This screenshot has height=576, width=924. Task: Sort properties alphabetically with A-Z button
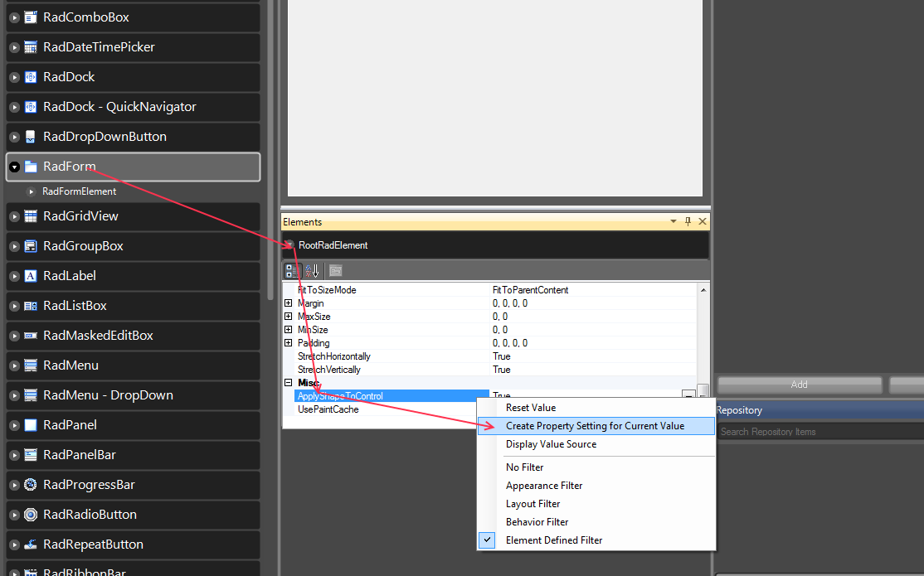313,271
